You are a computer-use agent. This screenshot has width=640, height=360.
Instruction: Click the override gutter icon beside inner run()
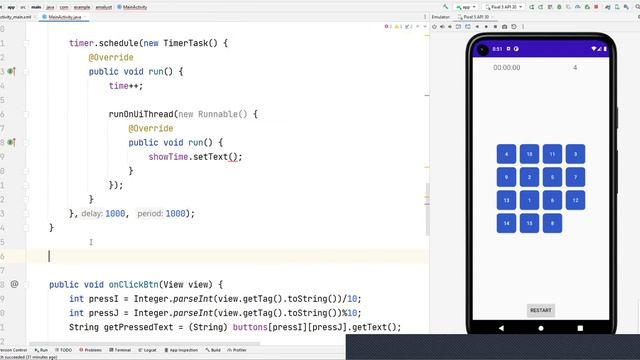pyautogui.click(x=11, y=142)
